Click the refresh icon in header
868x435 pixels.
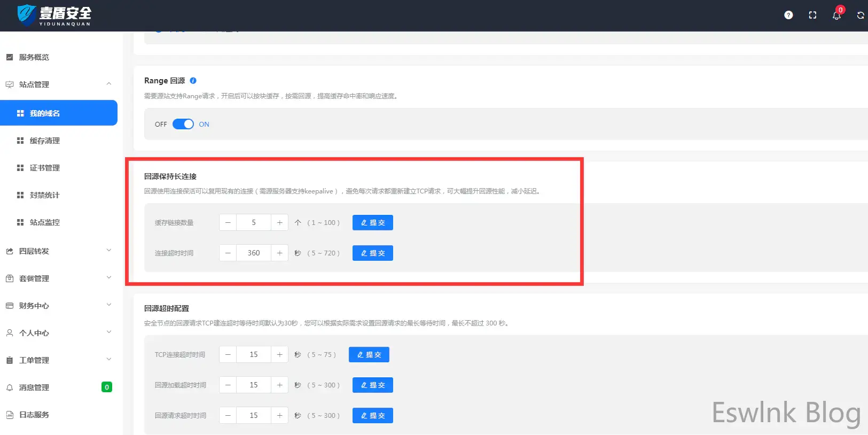[860, 15]
